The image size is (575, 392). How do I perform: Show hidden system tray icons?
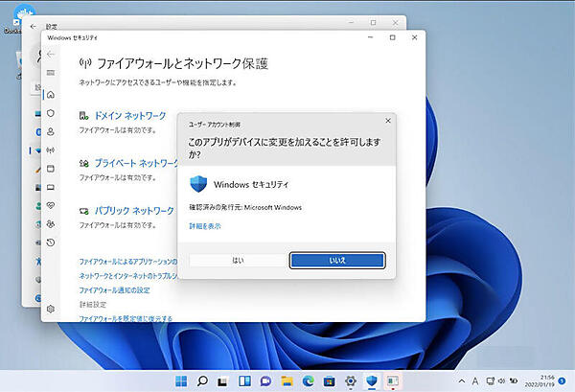pyautogui.click(x=461, y=380)
